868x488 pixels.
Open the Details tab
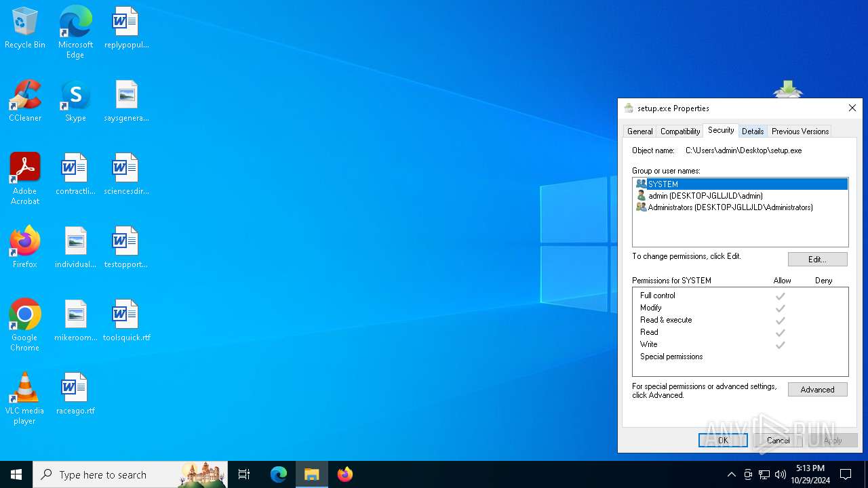point(753,131)
